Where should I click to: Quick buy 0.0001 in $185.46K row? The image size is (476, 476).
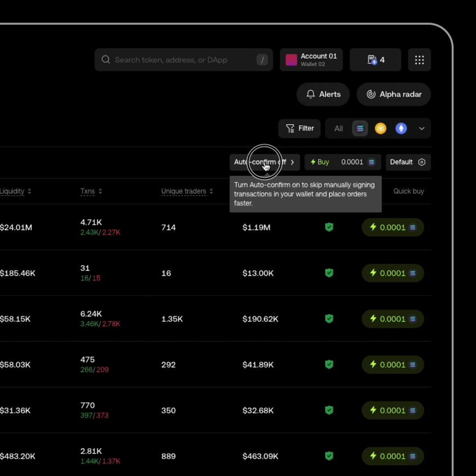393,273
